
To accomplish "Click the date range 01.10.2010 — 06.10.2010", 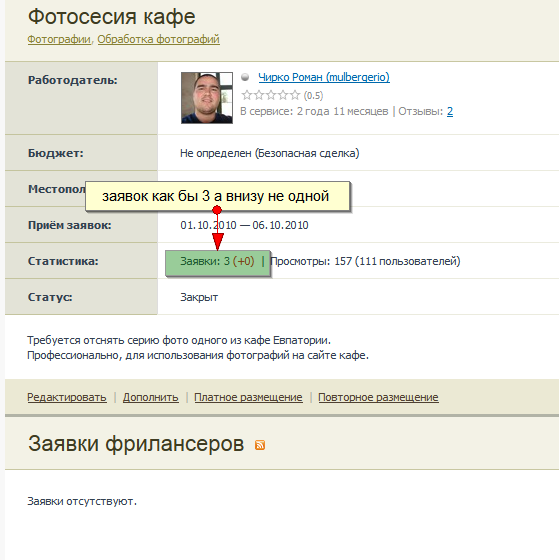I will tap(244, 225).
